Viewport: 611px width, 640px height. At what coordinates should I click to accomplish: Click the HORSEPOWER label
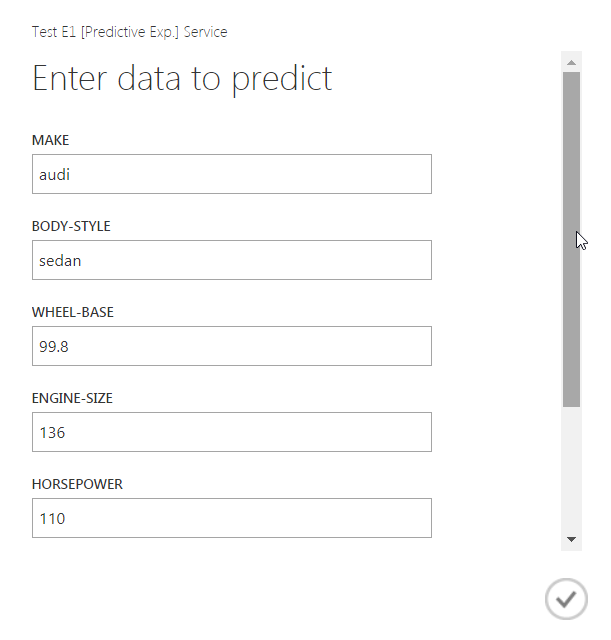pyautogui.click(x=77, y=484)
